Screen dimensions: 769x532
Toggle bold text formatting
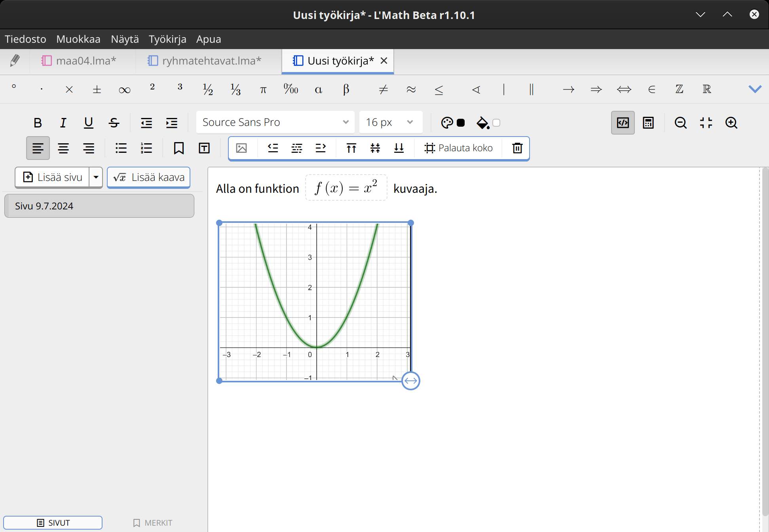point(38,123)
